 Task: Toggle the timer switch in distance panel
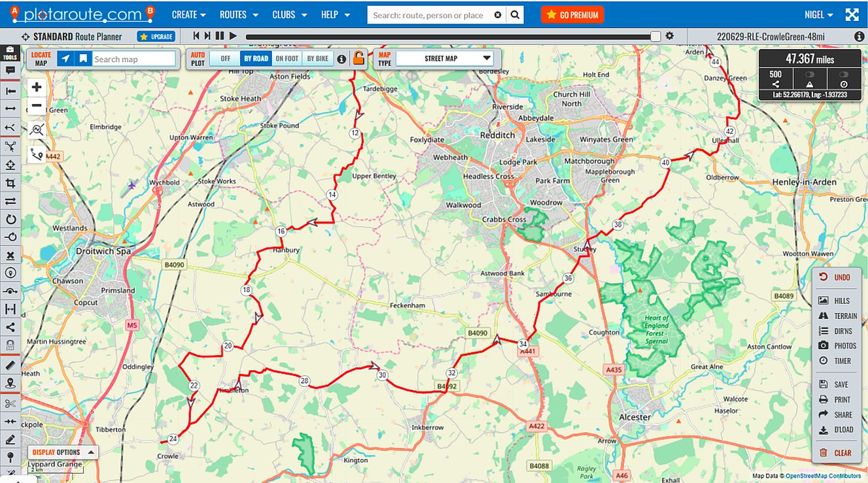coord(844,75)
